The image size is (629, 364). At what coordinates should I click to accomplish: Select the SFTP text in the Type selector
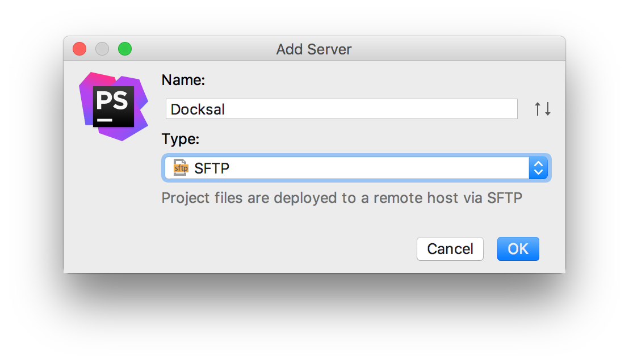pos(212,168)
